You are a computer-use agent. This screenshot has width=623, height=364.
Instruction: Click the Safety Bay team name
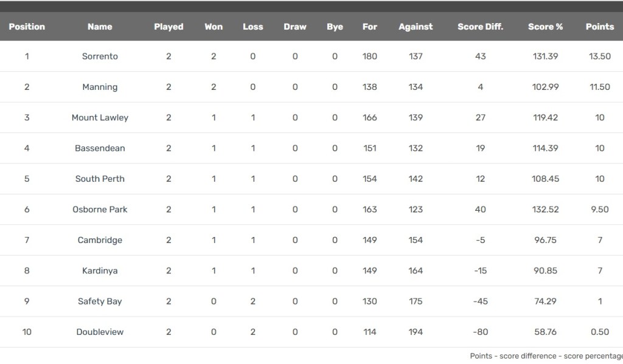[x=100, y=301]
